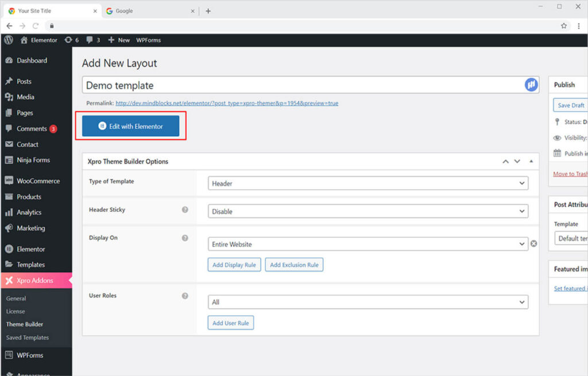Click the Demo template title field
This screenshot has width=588, height=376.
[299, 86]
